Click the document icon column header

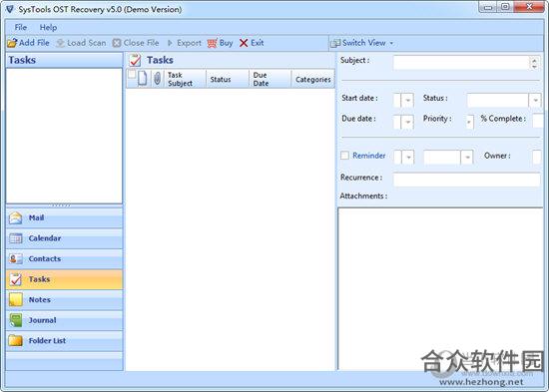143,78
